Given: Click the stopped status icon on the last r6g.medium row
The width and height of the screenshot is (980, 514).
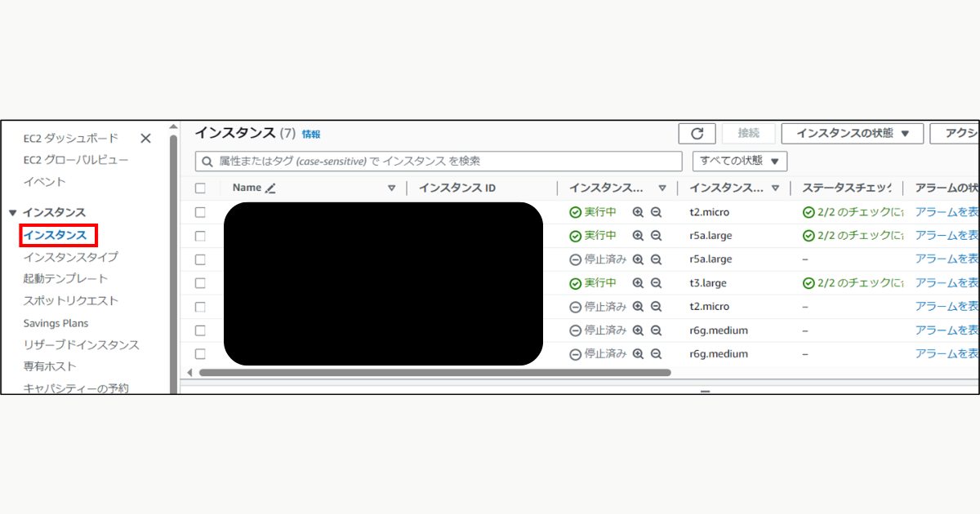Looking at the screenshot, I should click(575, 353).
